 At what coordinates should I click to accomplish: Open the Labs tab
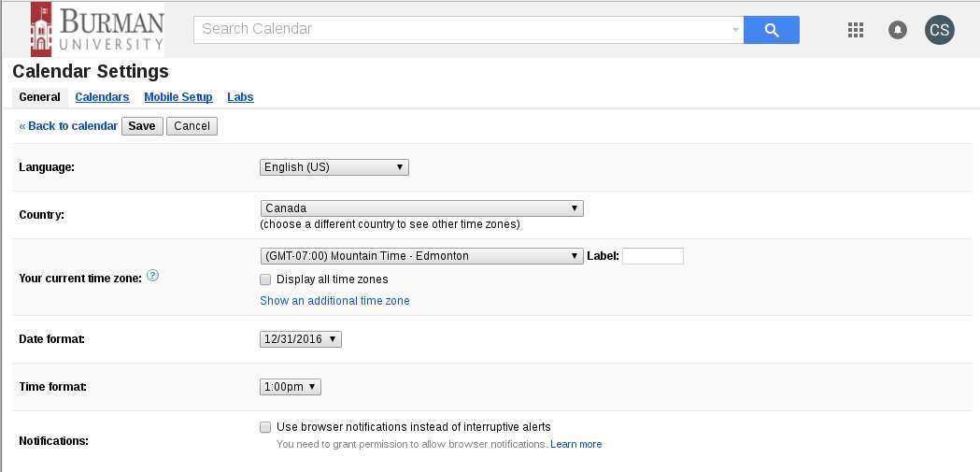click(x=241, y=97)
